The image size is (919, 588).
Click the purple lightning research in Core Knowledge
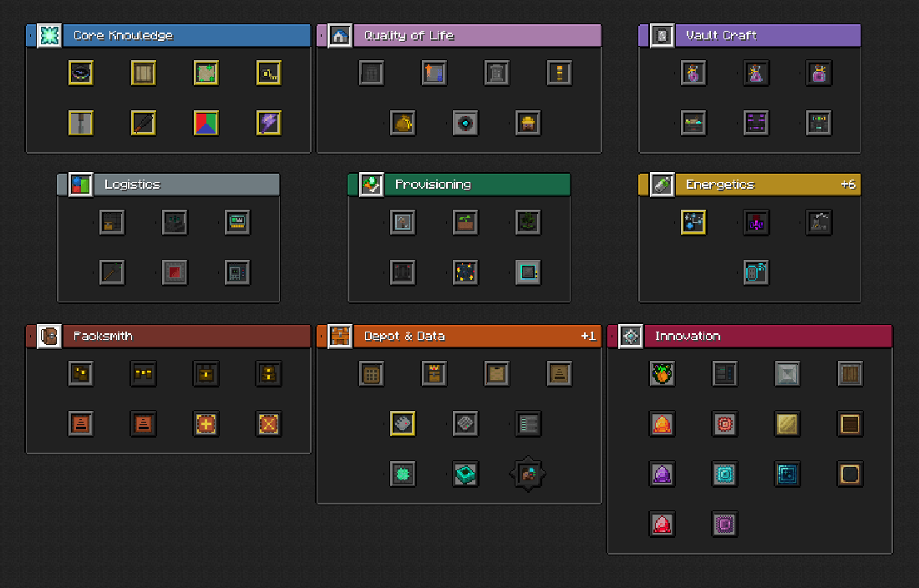click(269, 124)
